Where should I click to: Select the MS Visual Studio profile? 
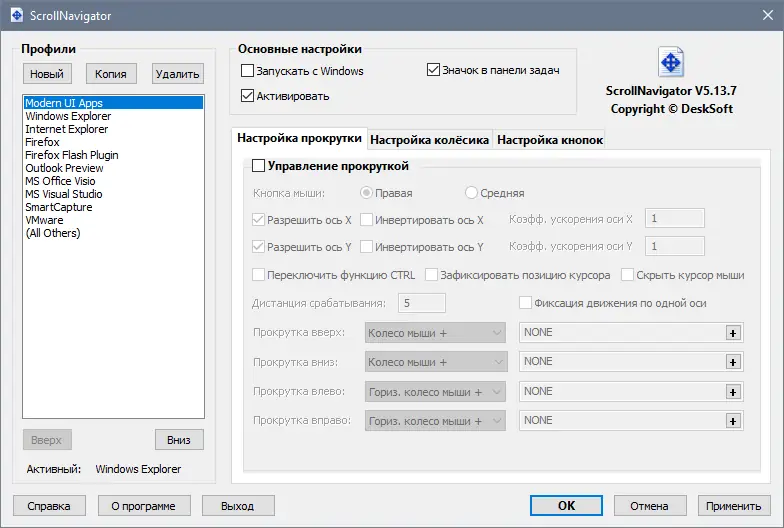(114, 194)
